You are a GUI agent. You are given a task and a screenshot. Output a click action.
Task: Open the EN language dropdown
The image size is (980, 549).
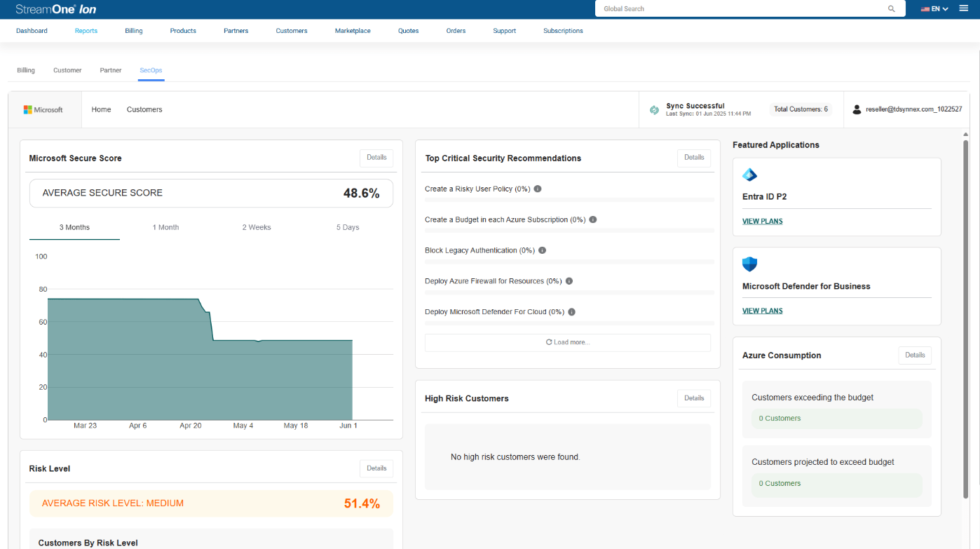[x=934, y=9]
